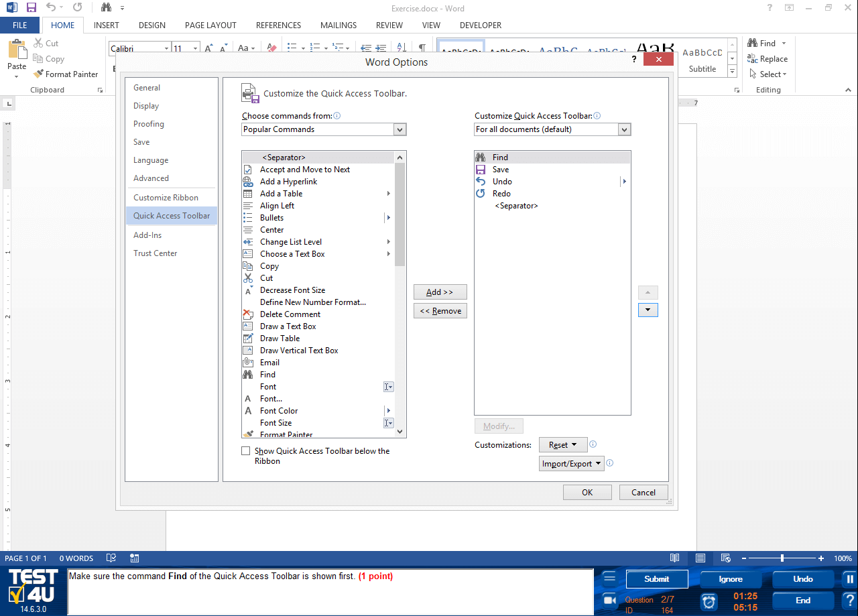858x616 pixels.
Task: Switch to the PAGE LAYOUT ribbon tab
Action: [210, 25]
